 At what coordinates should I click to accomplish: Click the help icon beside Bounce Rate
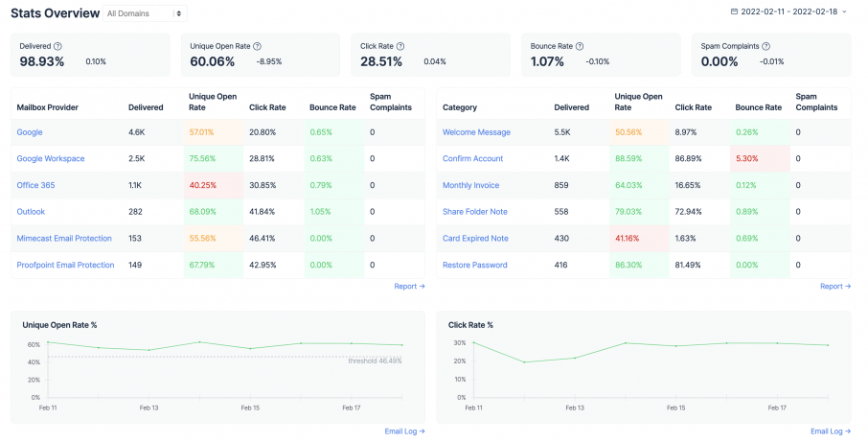(581, 46)
